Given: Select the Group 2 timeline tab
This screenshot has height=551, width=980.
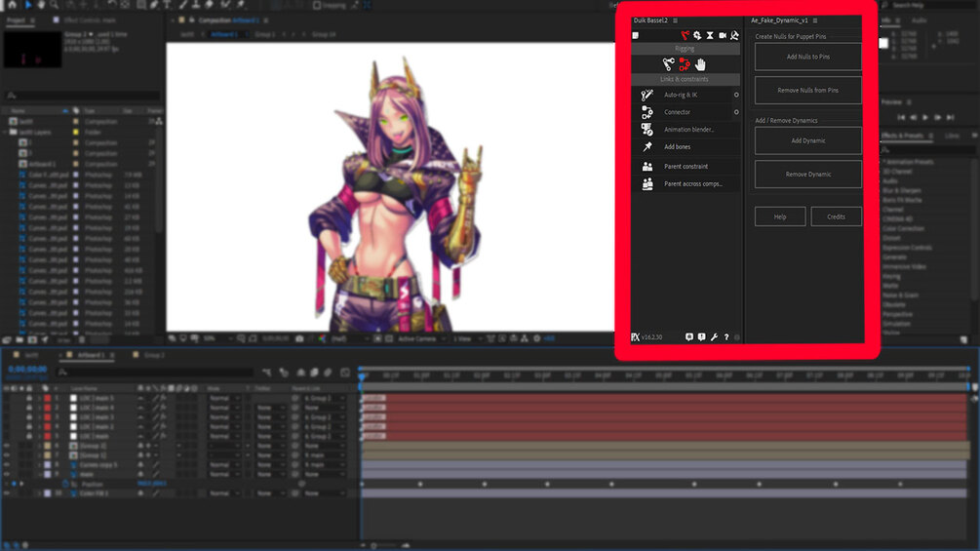Looking at the screenshot, I should click(x=154, y=355).
